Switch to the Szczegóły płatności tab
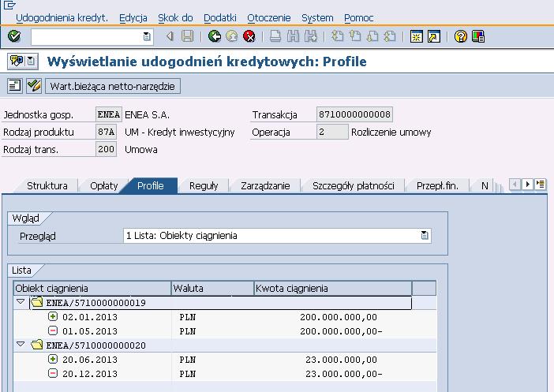The image size is (554, 392). pyautogui.click(x=354, y=186)
